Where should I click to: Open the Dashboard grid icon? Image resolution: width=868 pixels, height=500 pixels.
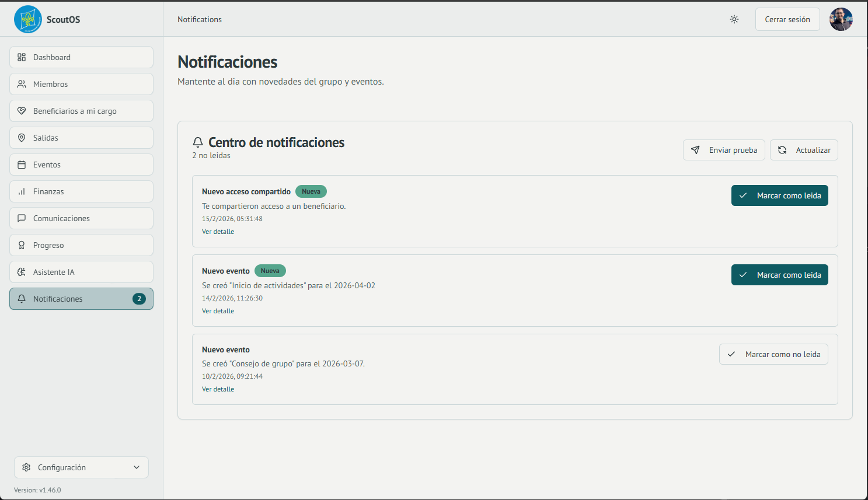click(x=22, y=57)
